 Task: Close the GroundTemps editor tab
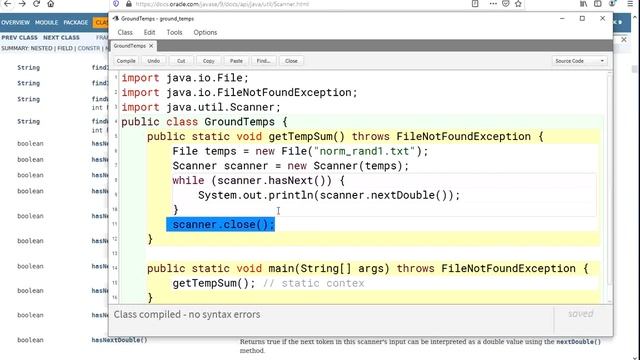151,46
